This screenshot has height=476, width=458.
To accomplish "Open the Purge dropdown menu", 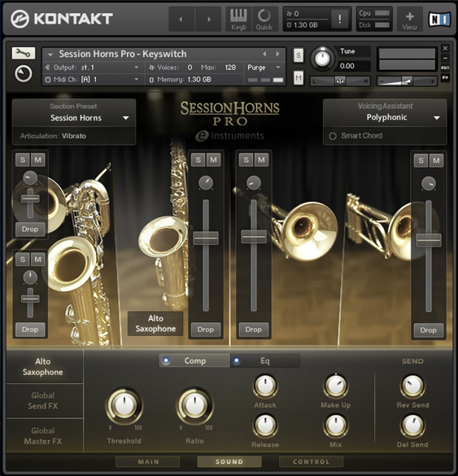I will [264, 68].
